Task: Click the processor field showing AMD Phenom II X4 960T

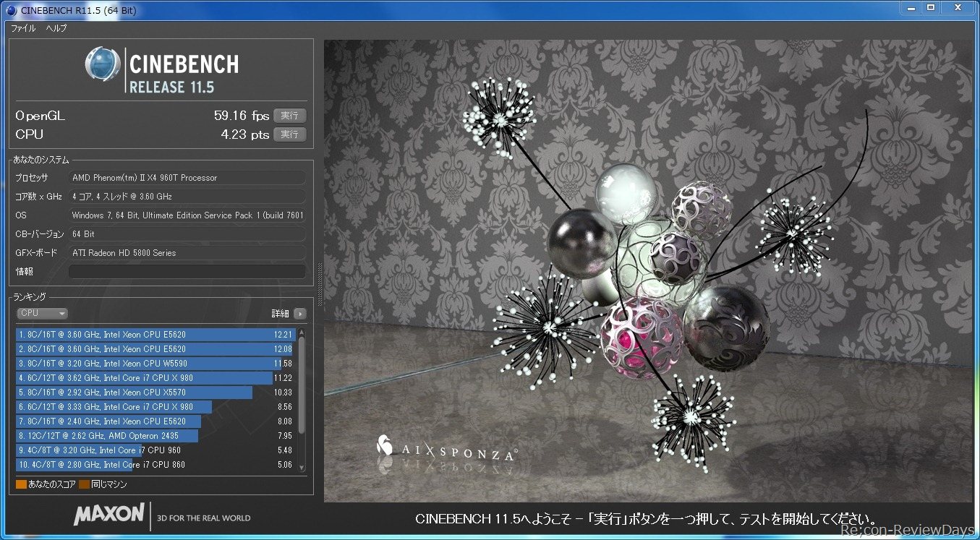Action: coord(187,178)
